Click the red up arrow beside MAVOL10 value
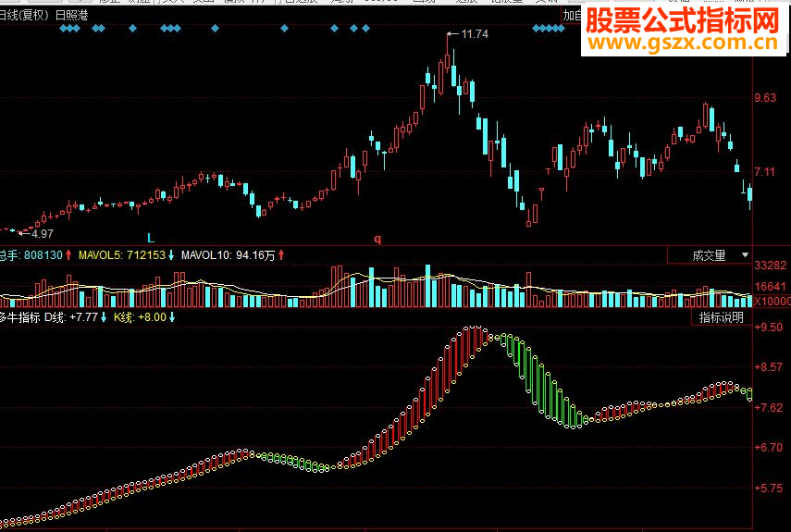The height and width of the screenshot is (532, 791). pos(281,255)
